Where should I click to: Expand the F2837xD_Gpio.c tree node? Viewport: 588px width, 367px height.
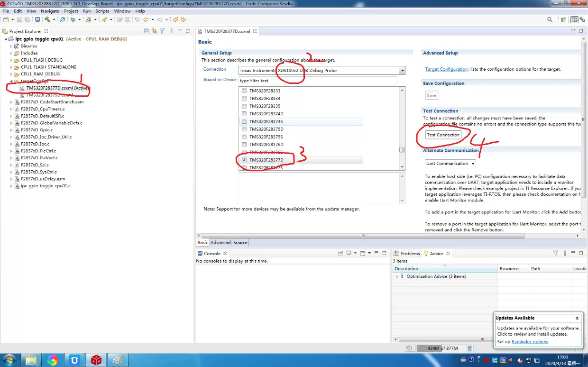point(11,130)
